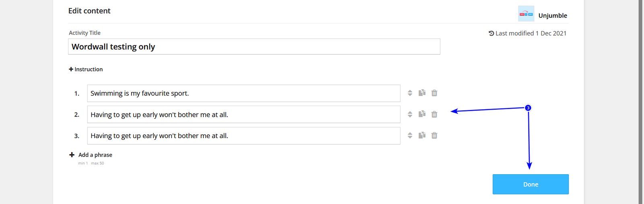Viewport: 644px width, 204px height.
Task: Click the plus icon beside Add a phrase
Action: (72, 155)
